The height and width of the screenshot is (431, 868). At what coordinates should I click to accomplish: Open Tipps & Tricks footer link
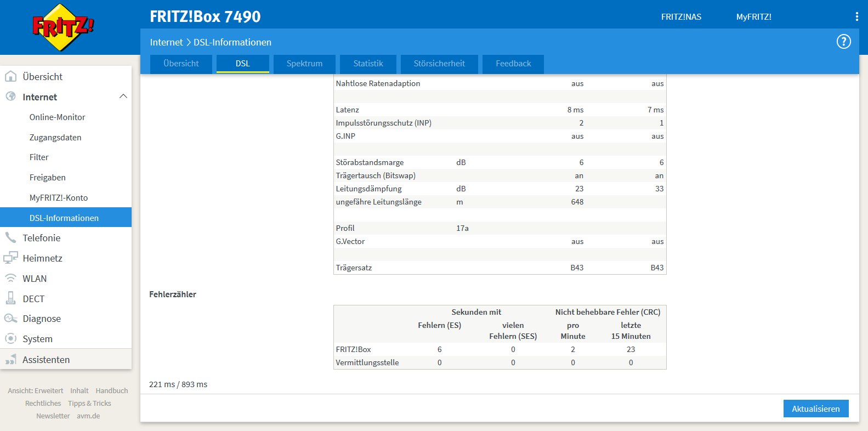[89, 404]
